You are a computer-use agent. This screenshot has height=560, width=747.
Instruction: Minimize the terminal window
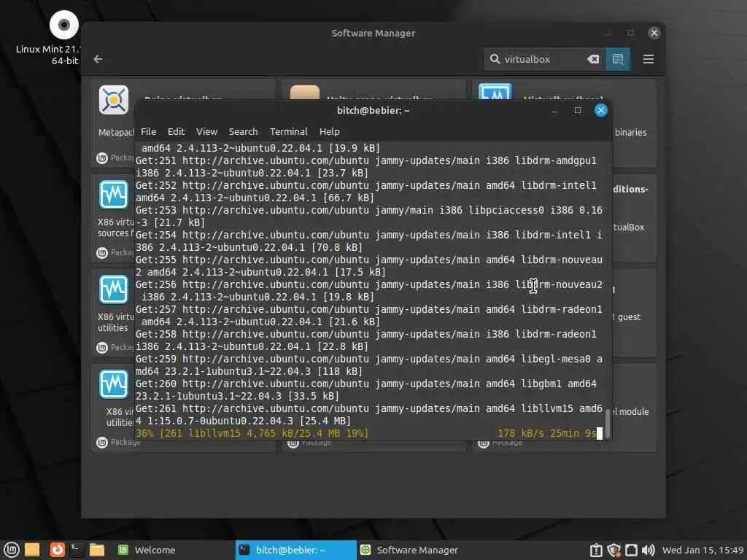point(554,111)
